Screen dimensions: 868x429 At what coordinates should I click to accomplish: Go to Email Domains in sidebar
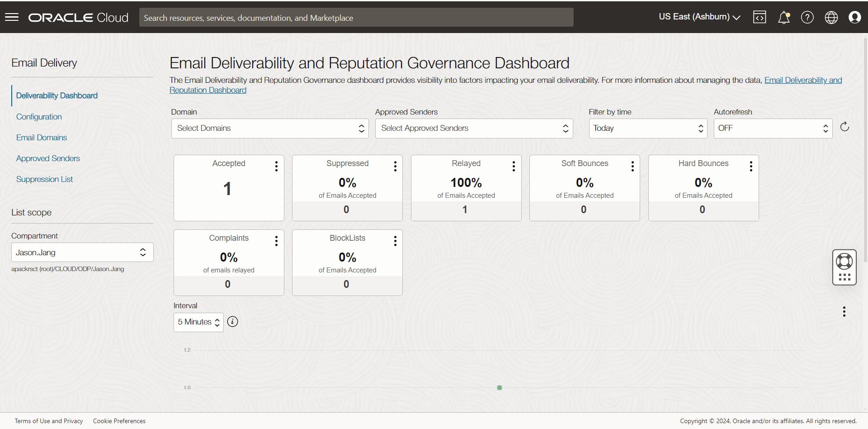coord(42,138)
